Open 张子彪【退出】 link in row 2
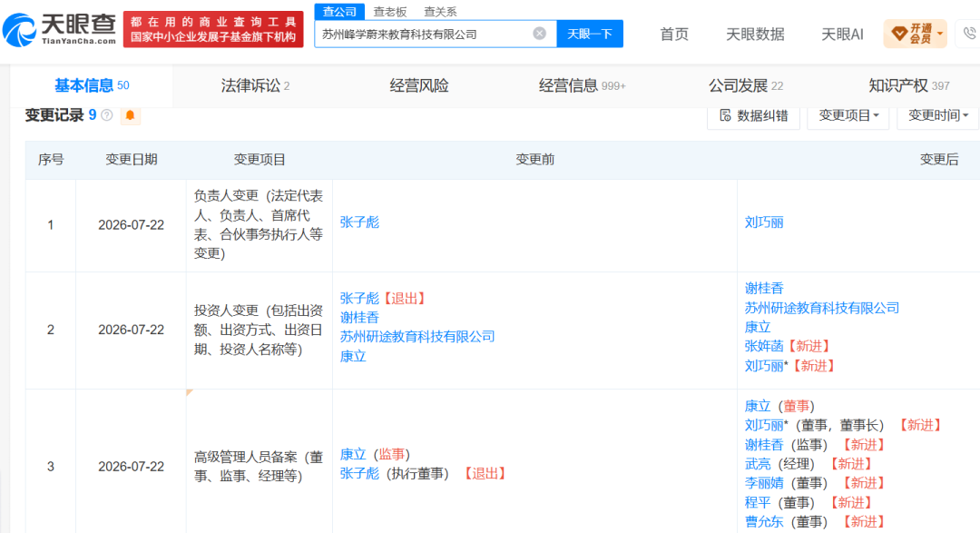 [x=359, y=299]
